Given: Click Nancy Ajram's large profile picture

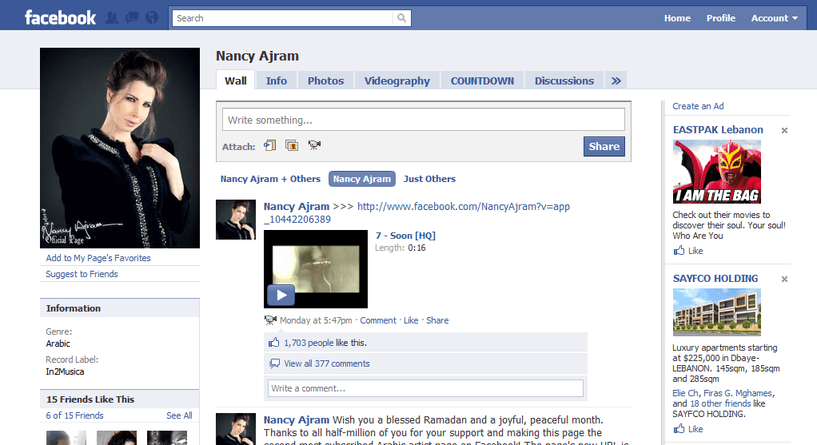Looking at the screenshot, I should tap(120, 148).
